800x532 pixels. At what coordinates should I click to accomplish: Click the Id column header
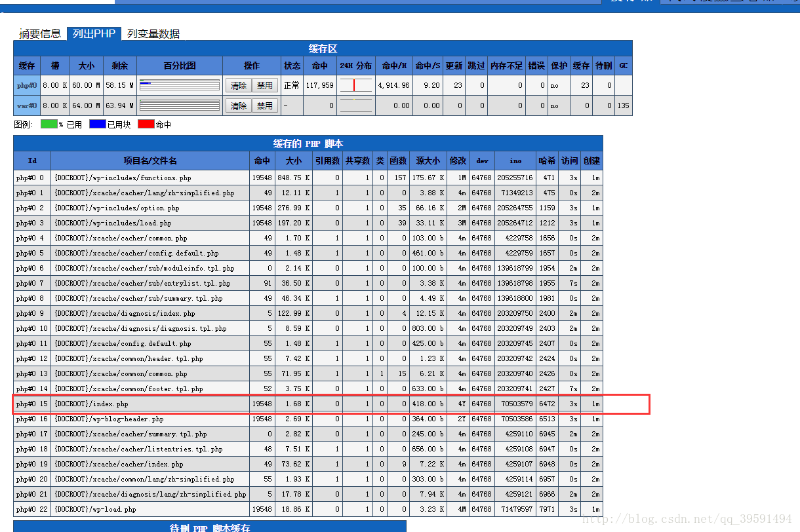point(32,161)
